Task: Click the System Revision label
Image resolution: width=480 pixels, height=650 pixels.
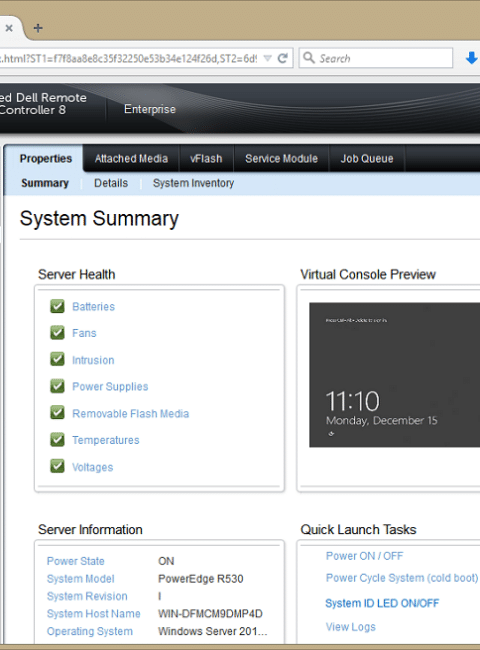Action: [87, 596]
